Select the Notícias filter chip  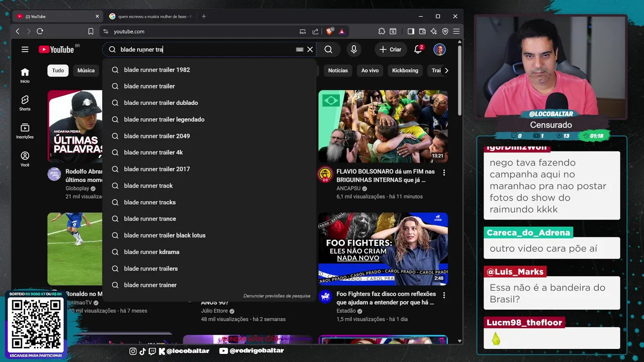338,70
